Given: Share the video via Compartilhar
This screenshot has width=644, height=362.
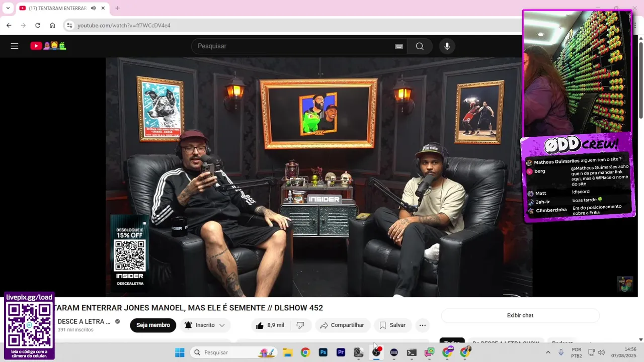Looking at the screenshot, I should 343,325.
